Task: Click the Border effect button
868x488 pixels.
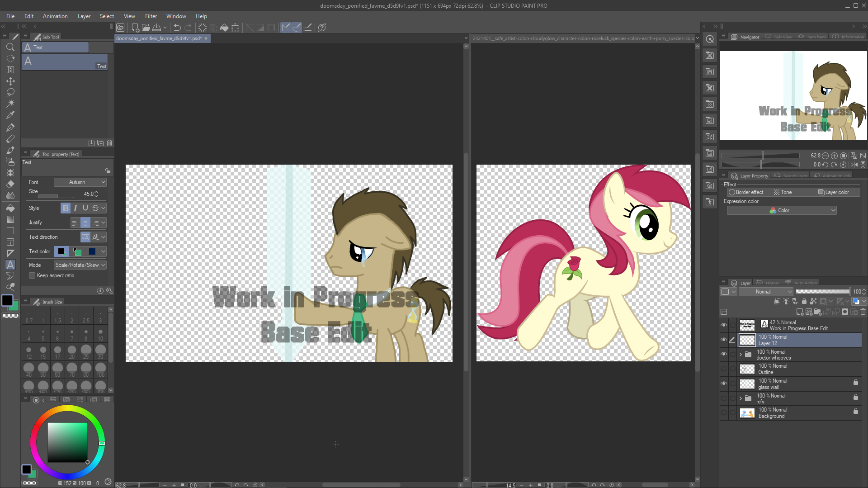Action: pos(746,192)
